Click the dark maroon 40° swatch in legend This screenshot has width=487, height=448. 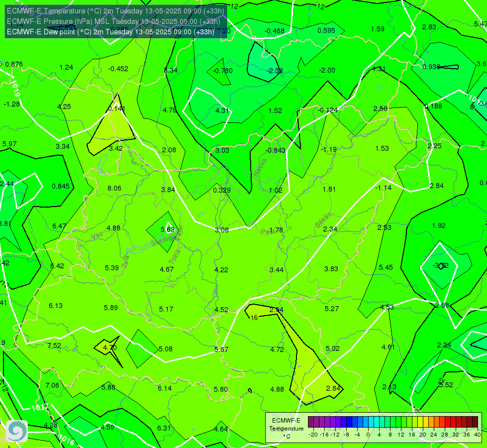(475, 422)
